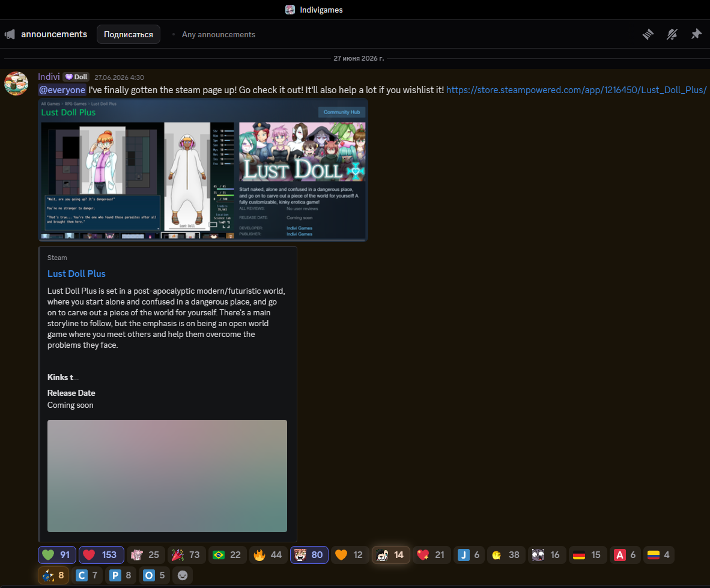The height and width of the screenshot is (588, 710).
Task: Toggle fire reaction with 44
Action: pos(268,555)
